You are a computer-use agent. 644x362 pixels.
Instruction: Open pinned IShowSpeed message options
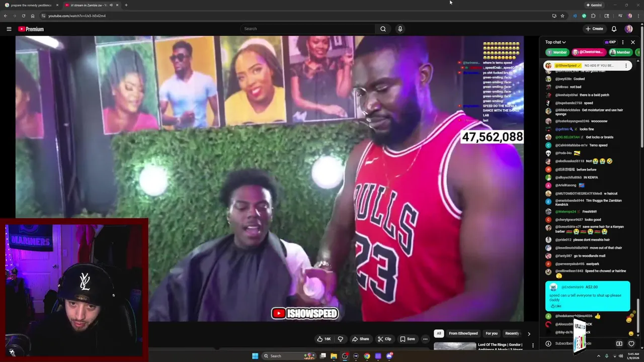click(626, 65)
